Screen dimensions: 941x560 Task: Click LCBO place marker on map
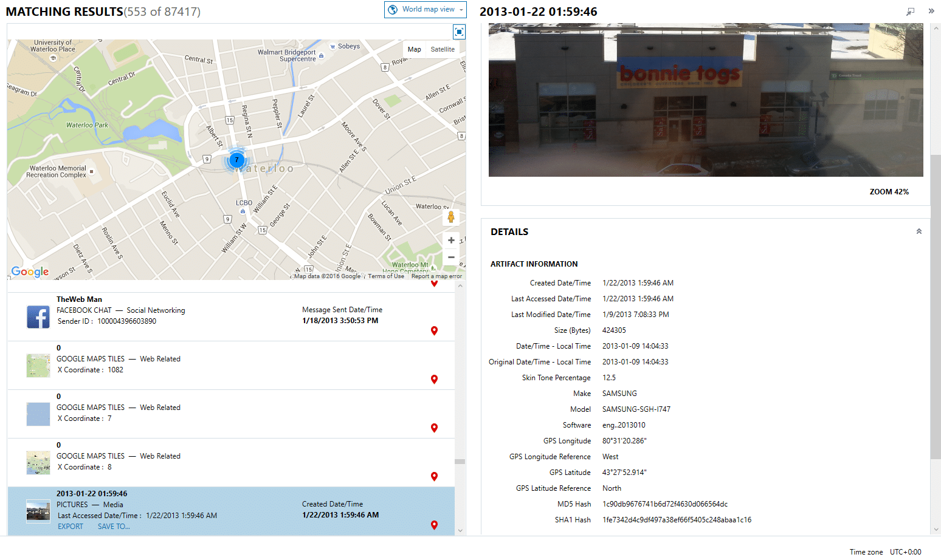tap(243, 211)
